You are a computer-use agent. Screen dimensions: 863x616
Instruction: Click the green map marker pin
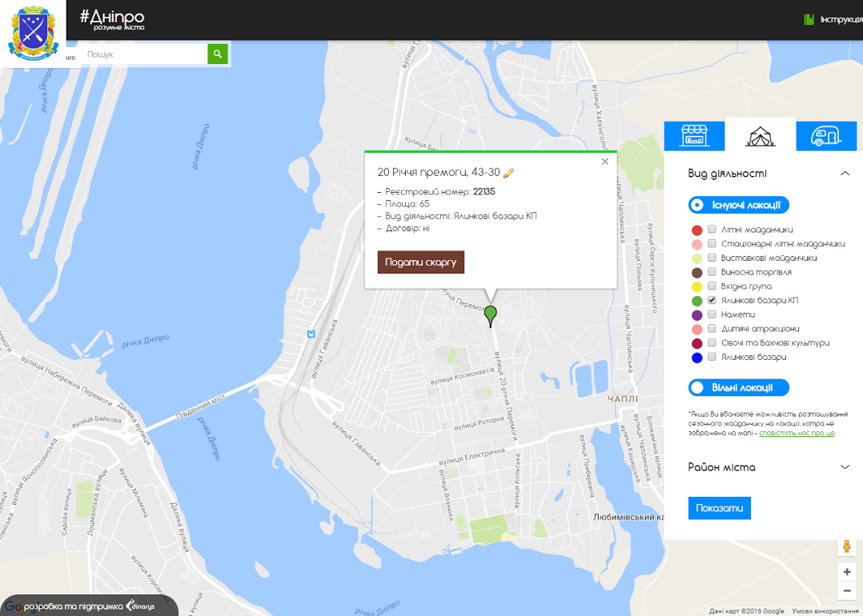coord(491,315)
